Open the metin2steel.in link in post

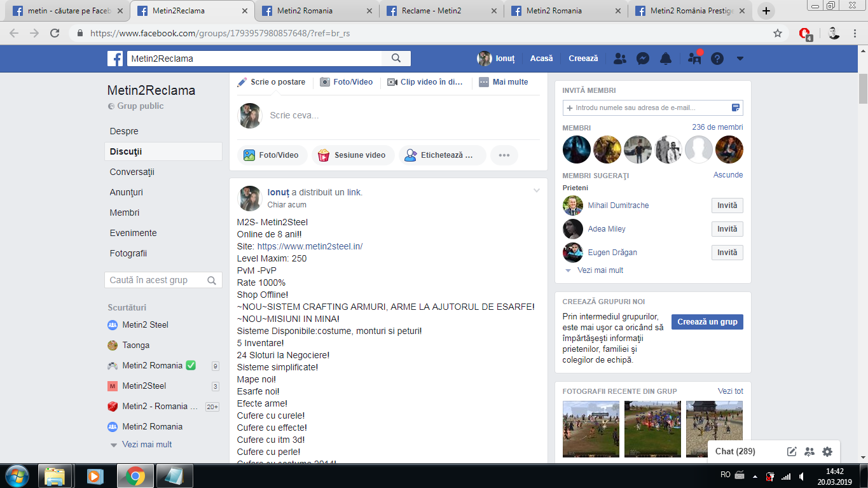coord(310,246)
